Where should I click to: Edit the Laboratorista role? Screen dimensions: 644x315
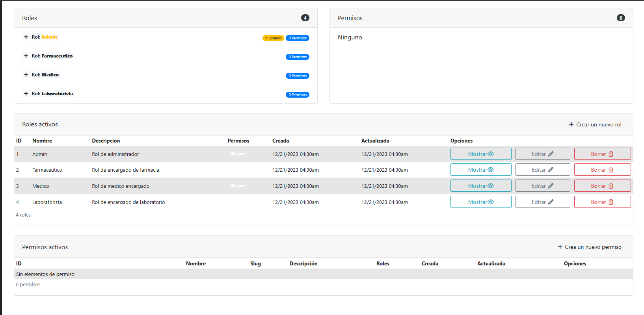tap(543, 202)
